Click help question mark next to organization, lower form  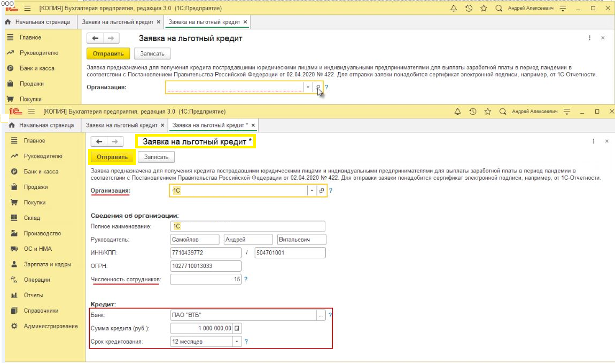331,191
